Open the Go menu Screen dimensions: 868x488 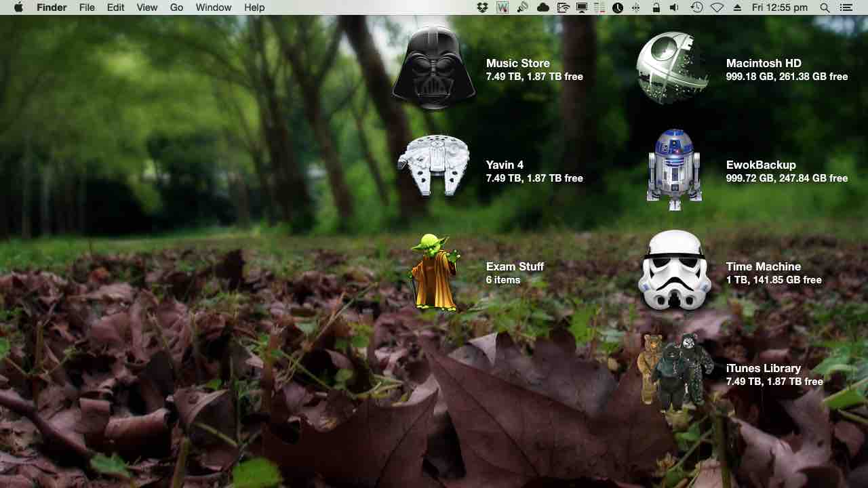click(x=176, y=7)
